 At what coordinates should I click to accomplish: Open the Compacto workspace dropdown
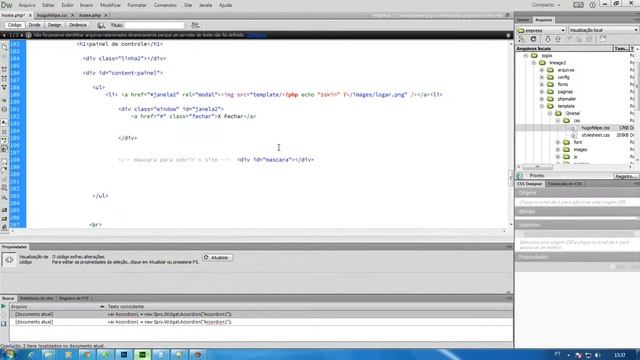pyautogui.click(x=546, y=5)
